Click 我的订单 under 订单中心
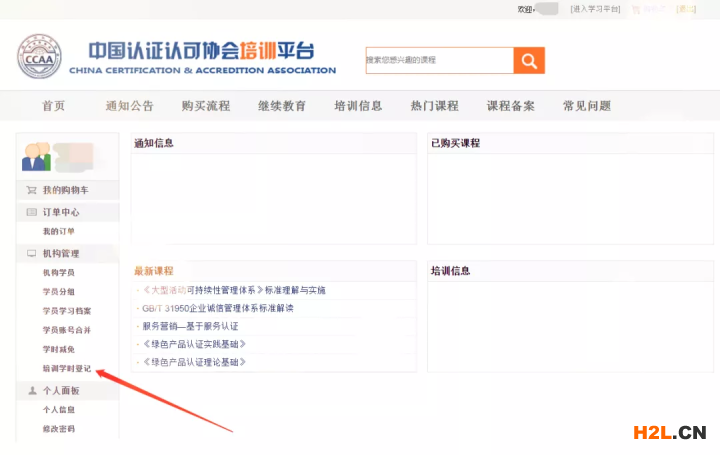This screenshot has height=455, width=720. 58,232
